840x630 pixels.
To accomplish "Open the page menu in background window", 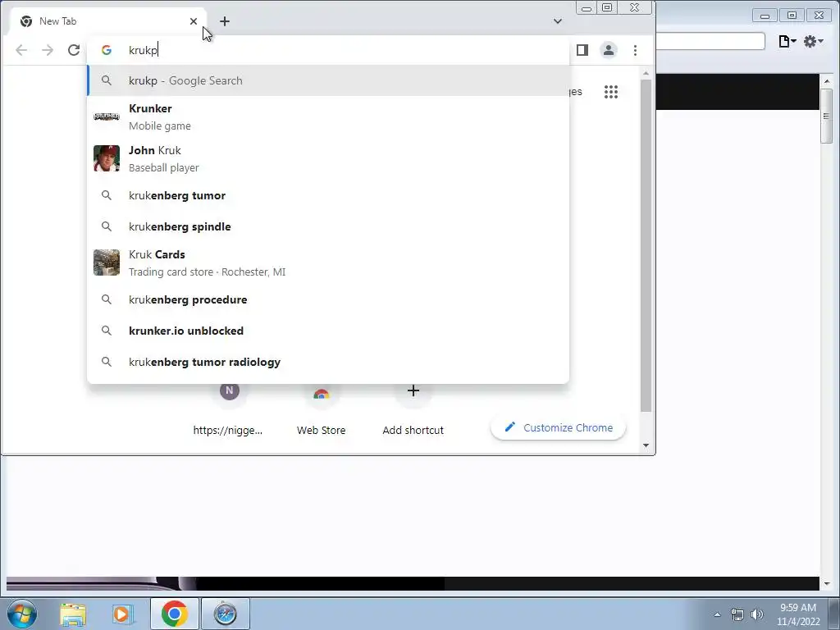I will [x=787, y=41].
